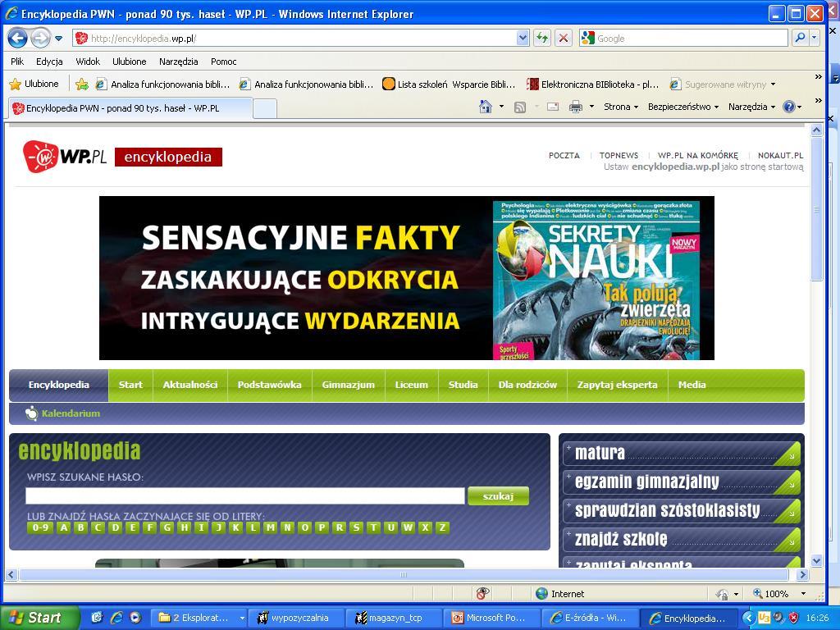The height and width of the screenshot is (630, 840).
Task: Open the recent pages dropdown arrow
Action: point(59,39)
